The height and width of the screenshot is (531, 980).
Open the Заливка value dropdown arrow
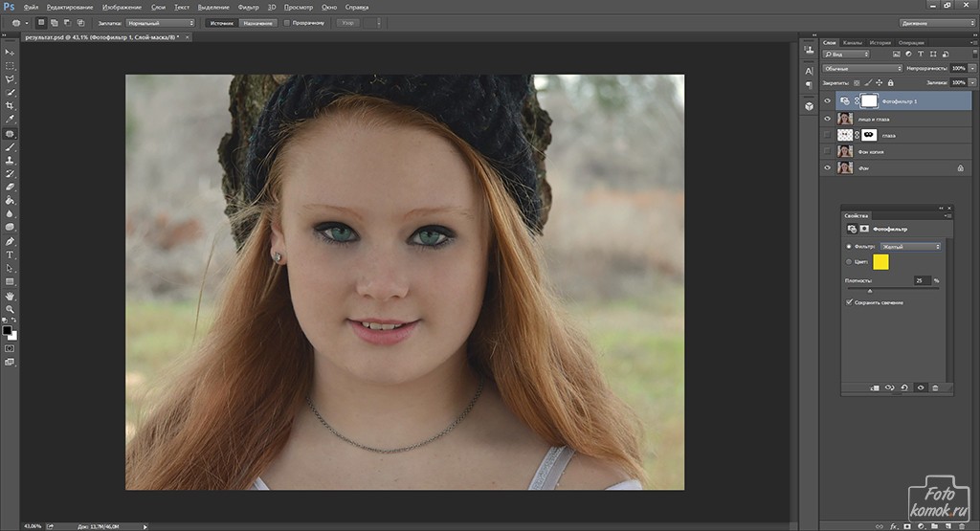point(972,82)
